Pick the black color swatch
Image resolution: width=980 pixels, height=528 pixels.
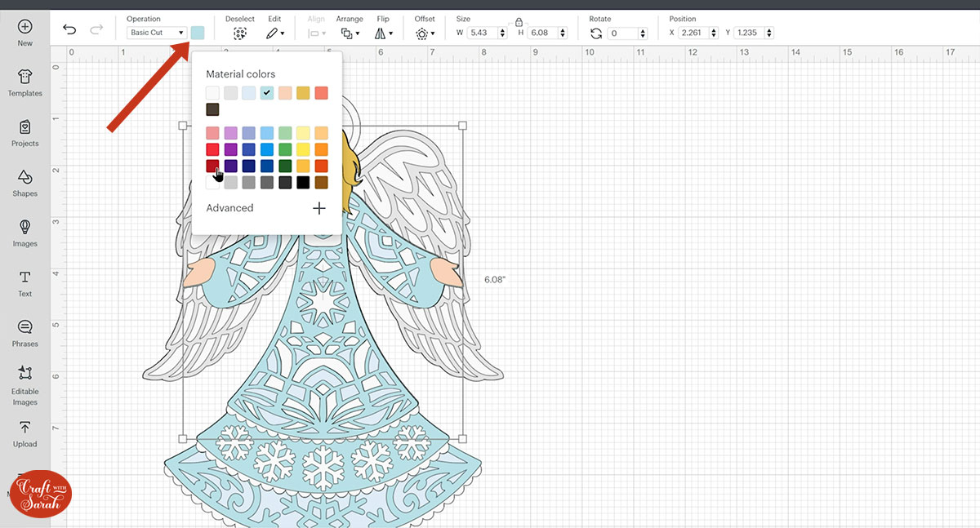304,183
